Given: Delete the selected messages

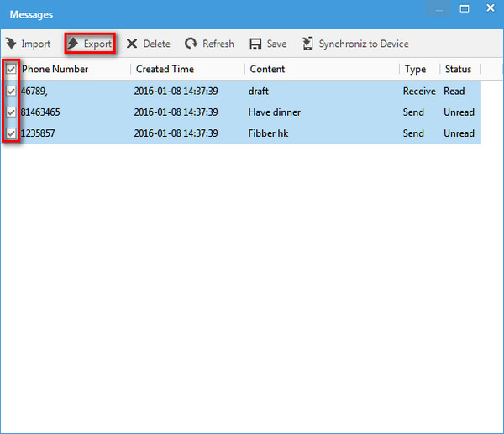Looking at the screenshot, I should coord(147,44).
